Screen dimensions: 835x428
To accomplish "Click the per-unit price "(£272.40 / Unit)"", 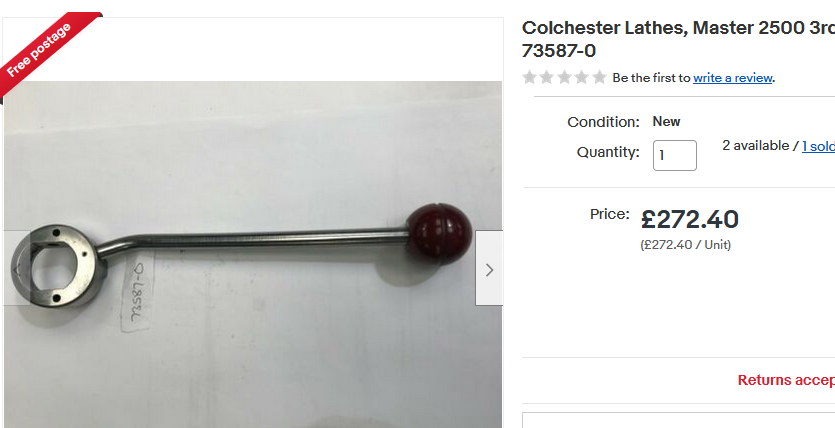I will coord(685,245).
